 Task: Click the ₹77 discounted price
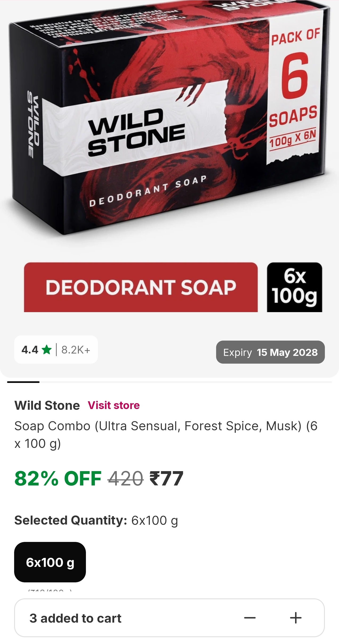166,478
